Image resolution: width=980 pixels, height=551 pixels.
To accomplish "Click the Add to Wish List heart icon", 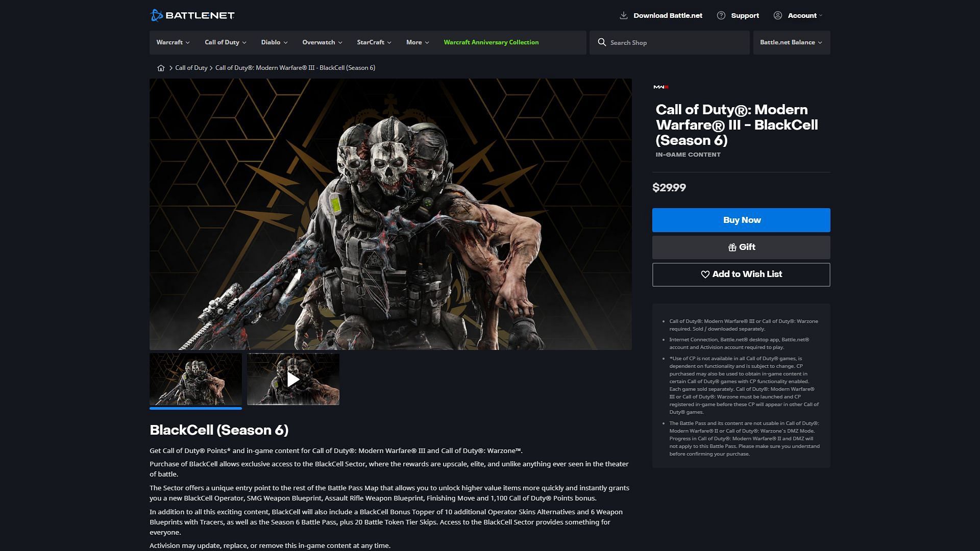I will pyautogui.click(x=705, y=274).
